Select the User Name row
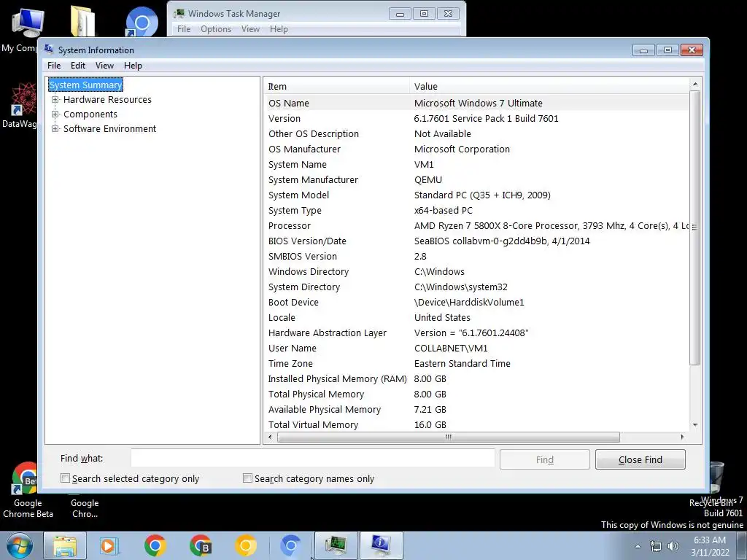The image size is (747, 560). point(477,348)
